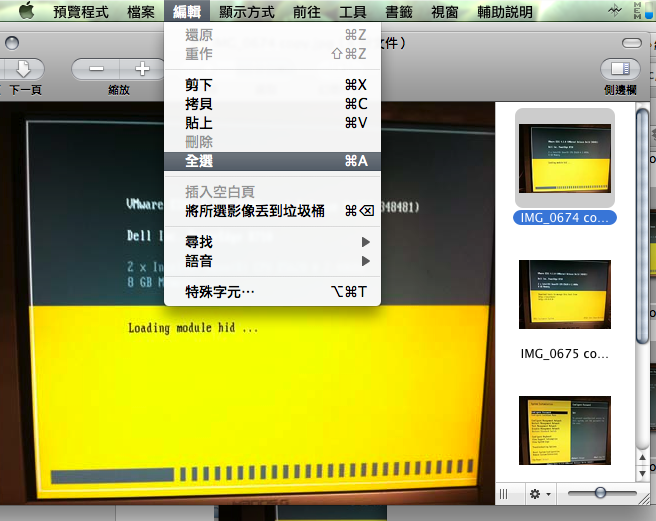
Task: Open the 工具 menu
Action: point(353,12)
